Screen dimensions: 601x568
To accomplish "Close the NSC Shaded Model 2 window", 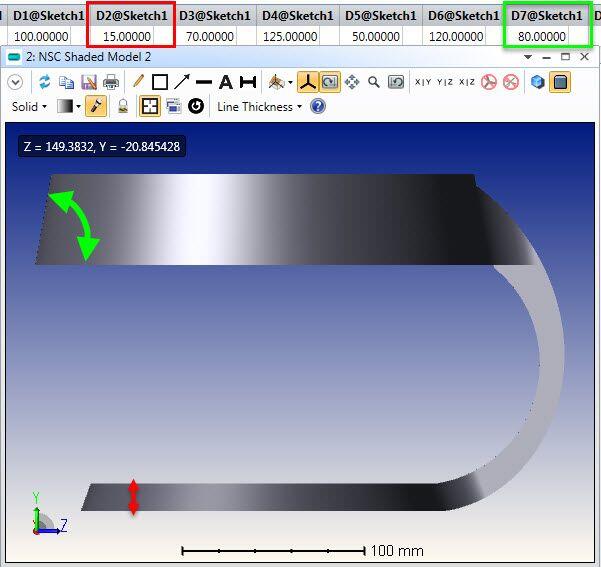I will point(584,57).
